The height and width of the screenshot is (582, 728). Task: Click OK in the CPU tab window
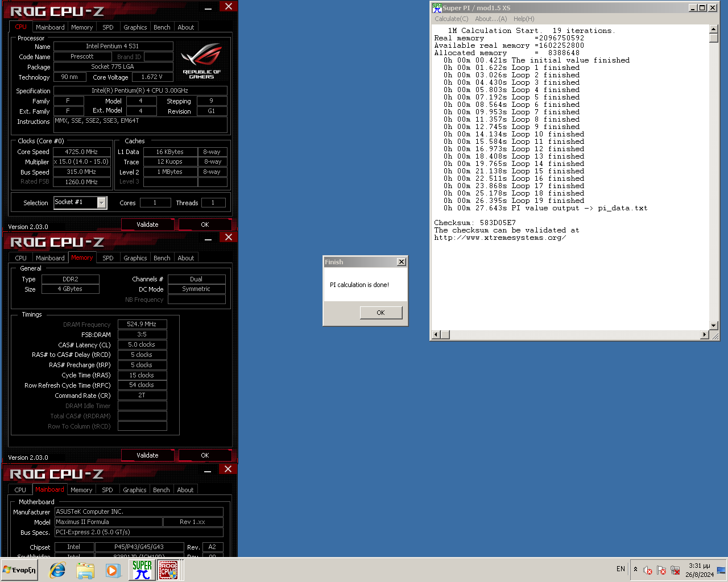205,225
